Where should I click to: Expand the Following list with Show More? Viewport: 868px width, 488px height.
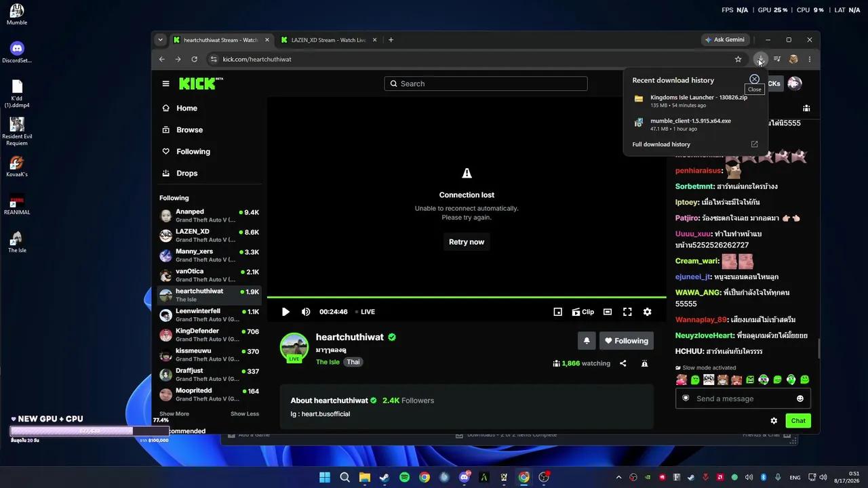[174, 414]
